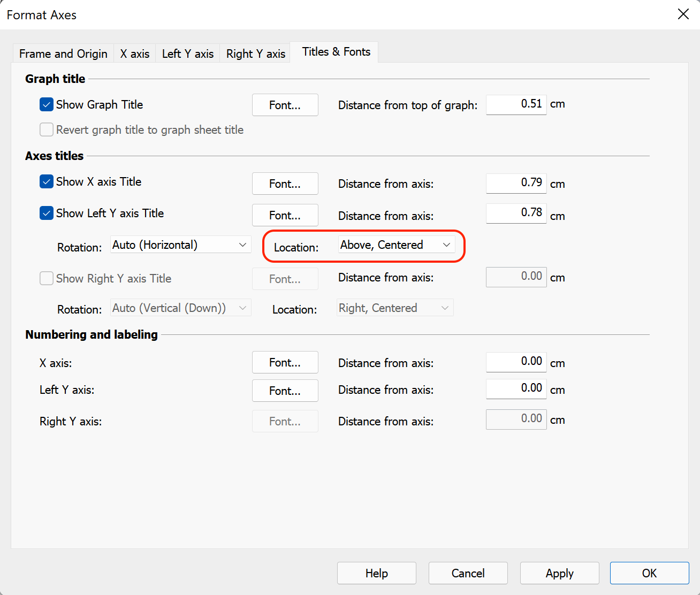Switch to the Frame and Origin tab
Screen dimensions: 700x595
point(63,54)
